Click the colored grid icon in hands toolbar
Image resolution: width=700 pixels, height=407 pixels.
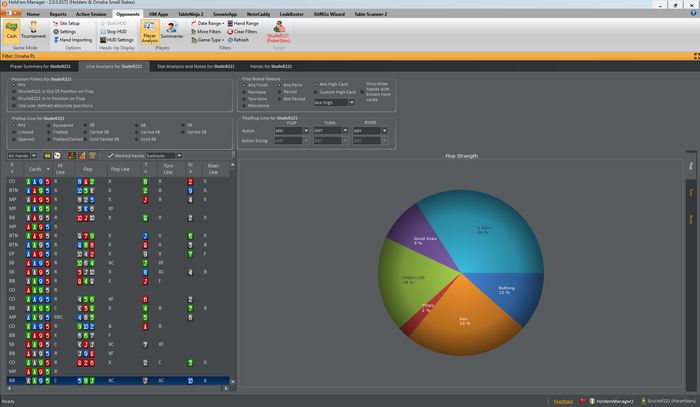click(x=71, y=156)
